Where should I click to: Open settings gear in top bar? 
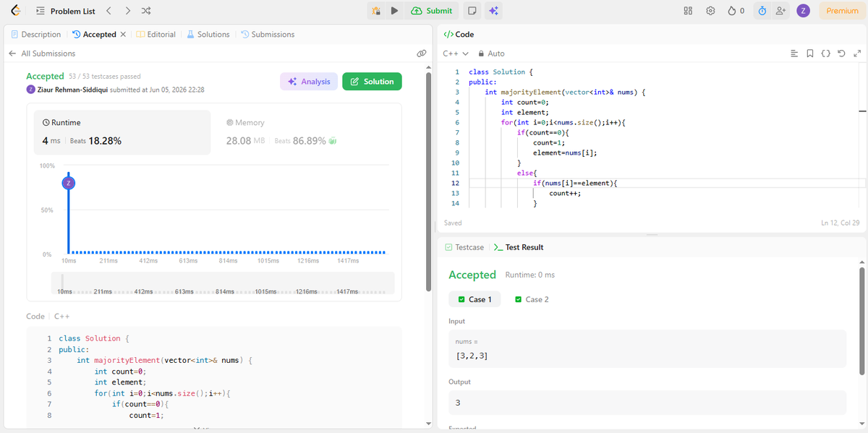pos(710,11)
